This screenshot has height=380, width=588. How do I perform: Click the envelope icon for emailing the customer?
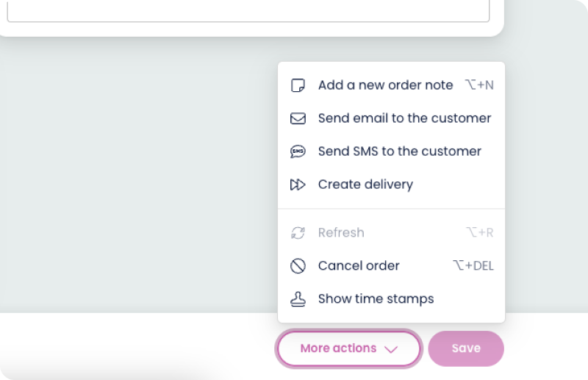[298, 118]
